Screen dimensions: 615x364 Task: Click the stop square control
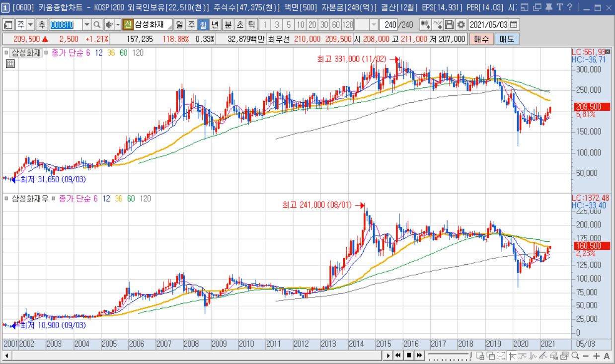click(x=409, y=356)
